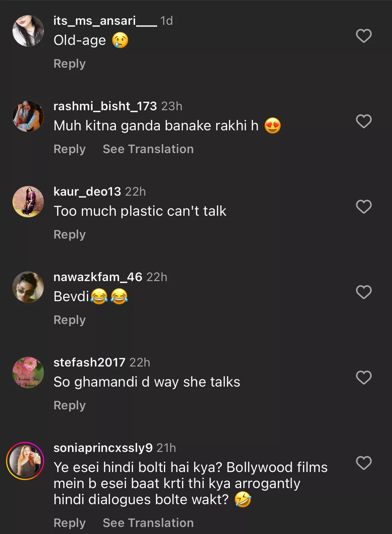Like the comment by its_ms_ansari___
Viewport: 392px width, 534px height.
tap(364, 36)
